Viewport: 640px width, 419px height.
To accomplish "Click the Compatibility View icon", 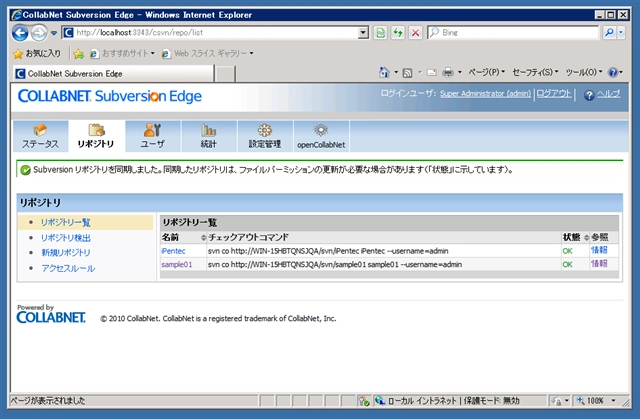I will coord(380,33).
